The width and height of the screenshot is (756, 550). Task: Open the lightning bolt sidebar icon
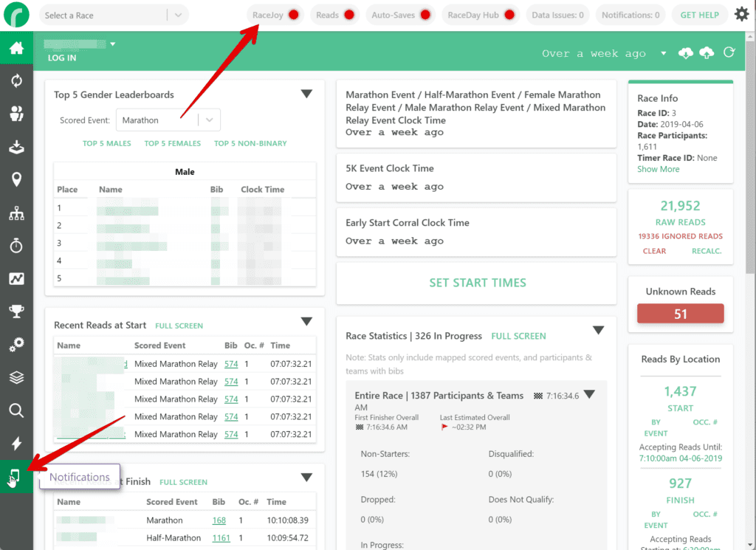click(x=16, y=443)
